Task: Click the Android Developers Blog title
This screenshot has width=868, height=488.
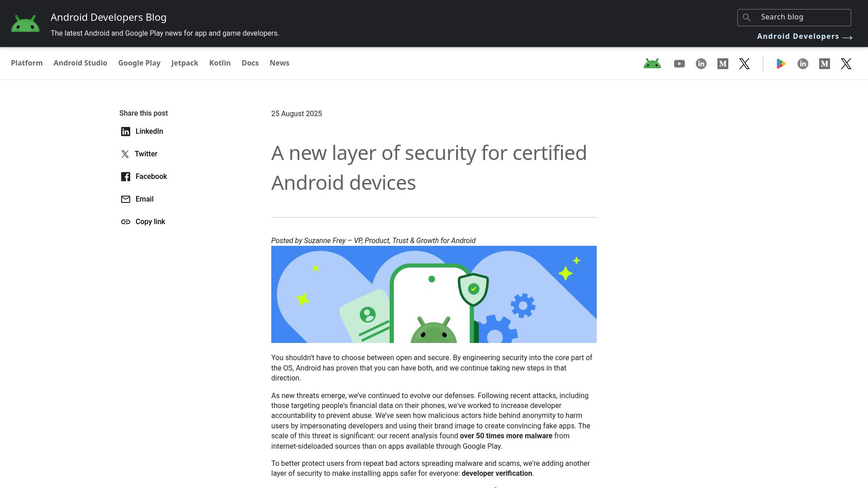Action: (x=108, y=17)
